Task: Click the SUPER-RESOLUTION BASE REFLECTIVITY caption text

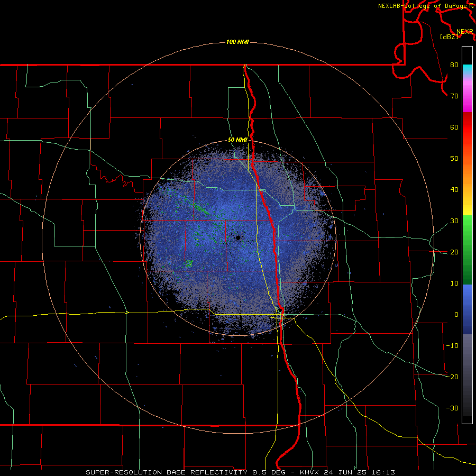Action: pos(167,472)
